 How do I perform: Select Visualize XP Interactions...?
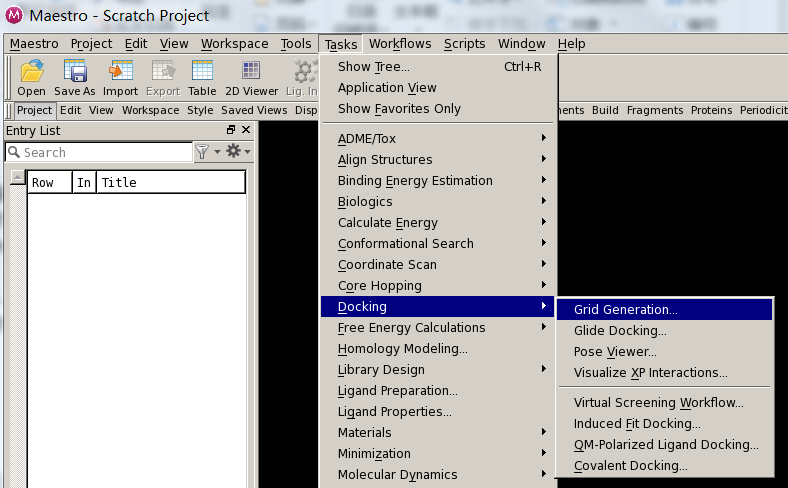point(664,373)
